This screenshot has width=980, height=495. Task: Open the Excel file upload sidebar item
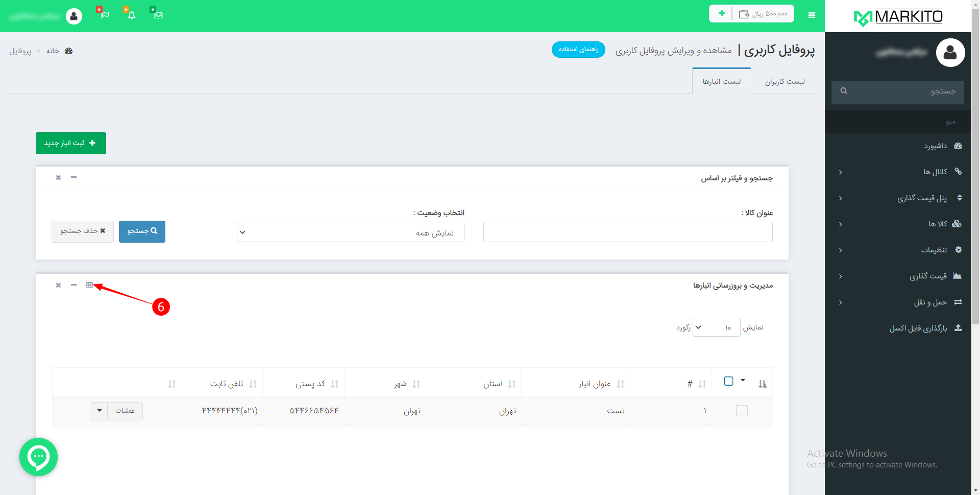coord(898,328)
